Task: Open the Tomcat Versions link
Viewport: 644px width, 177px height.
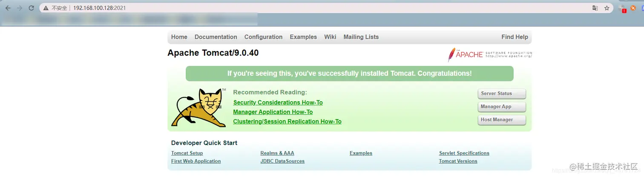Action: [458, 161]
